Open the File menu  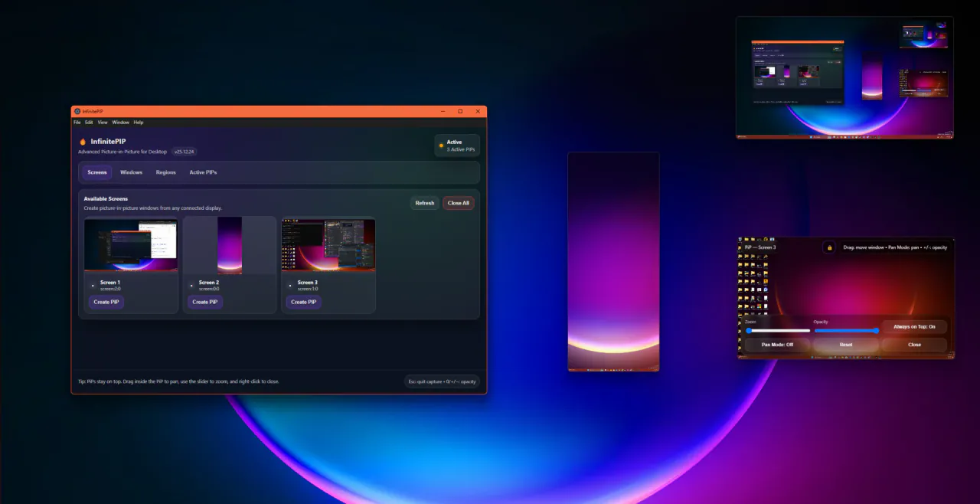77,123
